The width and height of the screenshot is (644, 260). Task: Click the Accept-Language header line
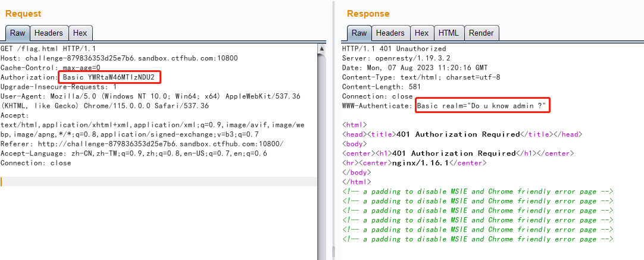click(x=134, y=154)
